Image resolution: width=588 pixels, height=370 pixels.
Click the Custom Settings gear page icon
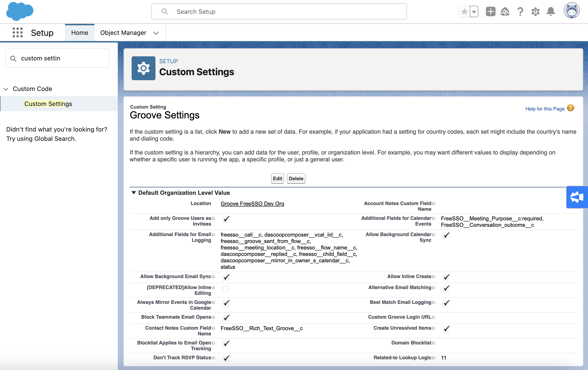tap(143, 68)
